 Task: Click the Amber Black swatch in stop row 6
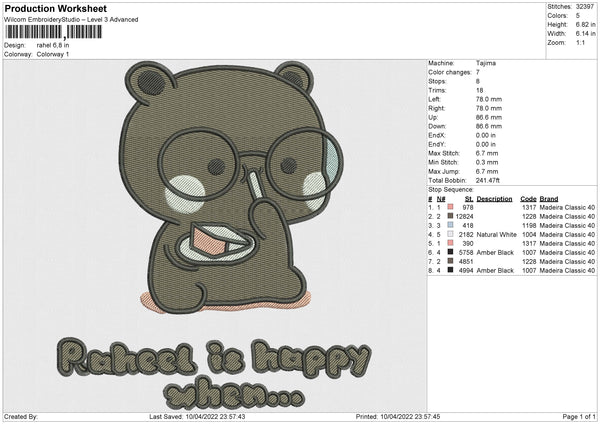(x=450, y=252)
